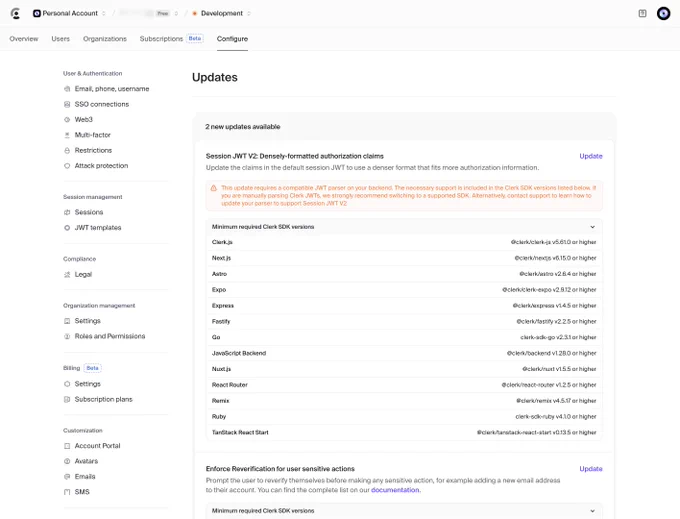Open the user avatar menu

tap(663, 13)
